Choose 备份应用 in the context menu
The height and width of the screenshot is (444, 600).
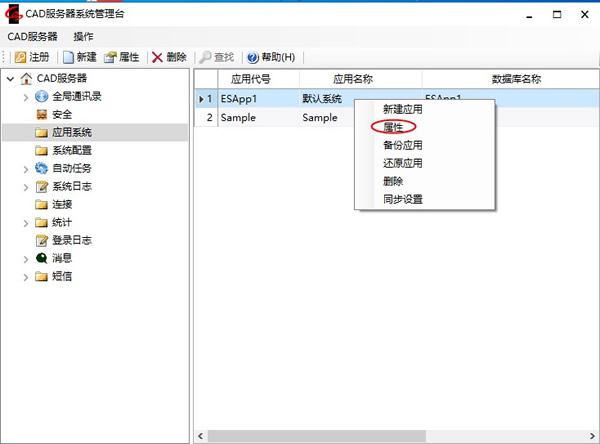click(402, 145)
